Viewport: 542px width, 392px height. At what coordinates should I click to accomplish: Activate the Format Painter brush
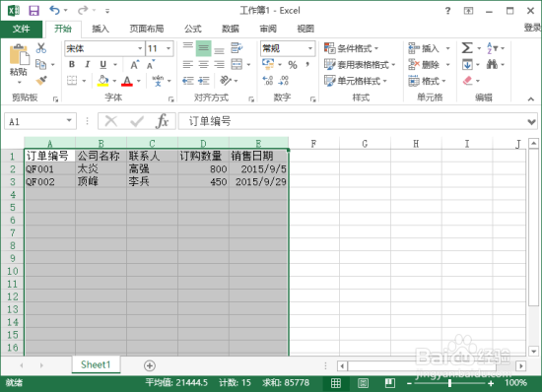pos(41,81)
